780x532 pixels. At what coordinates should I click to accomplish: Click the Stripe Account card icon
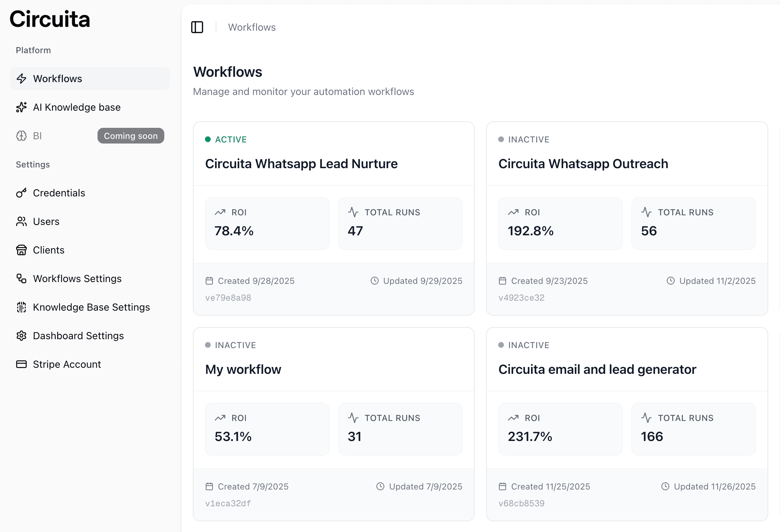point(21,364)
